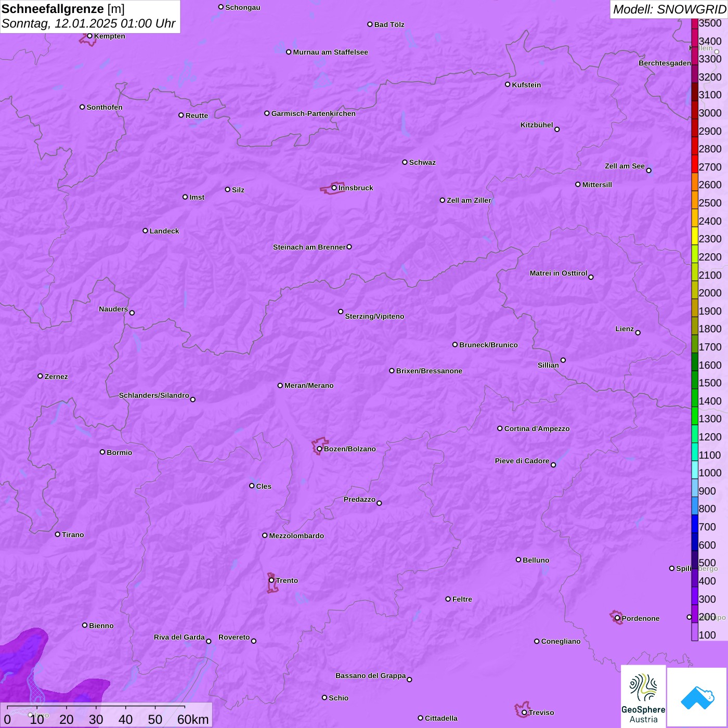Select the Matrei in Osttirol label
728x728 pixels.
click(x=558, y=273)
